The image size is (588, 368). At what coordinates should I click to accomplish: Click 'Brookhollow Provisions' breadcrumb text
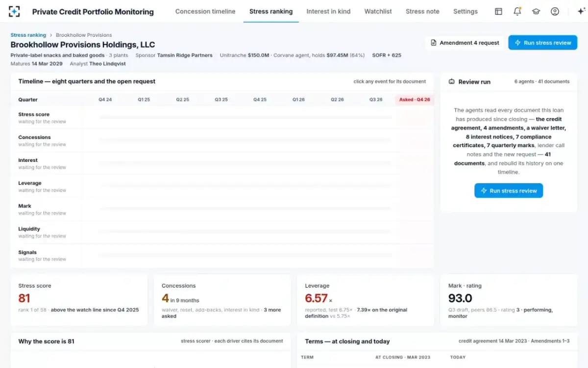pos(84,35)
